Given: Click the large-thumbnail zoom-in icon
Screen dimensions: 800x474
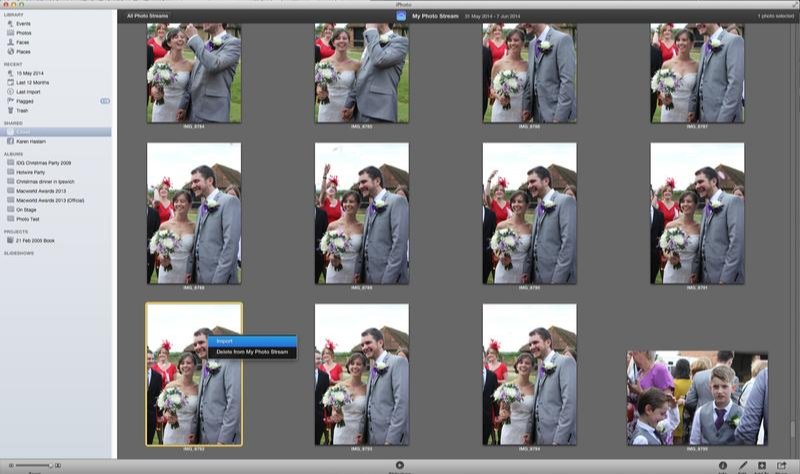Looking at the screenshot, I should pyautogui.click(x=58, y=465).
